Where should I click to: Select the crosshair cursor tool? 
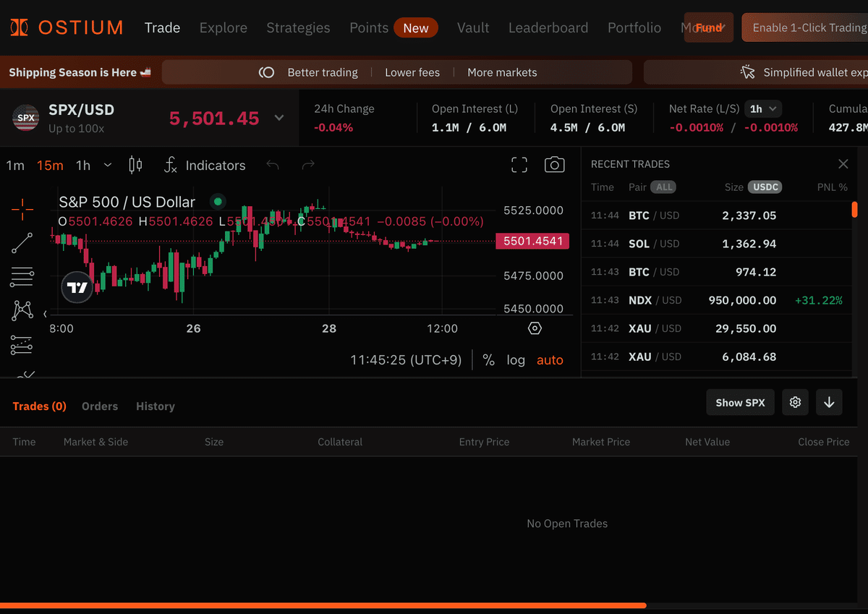pyautogui.click(x=22, y=209)
